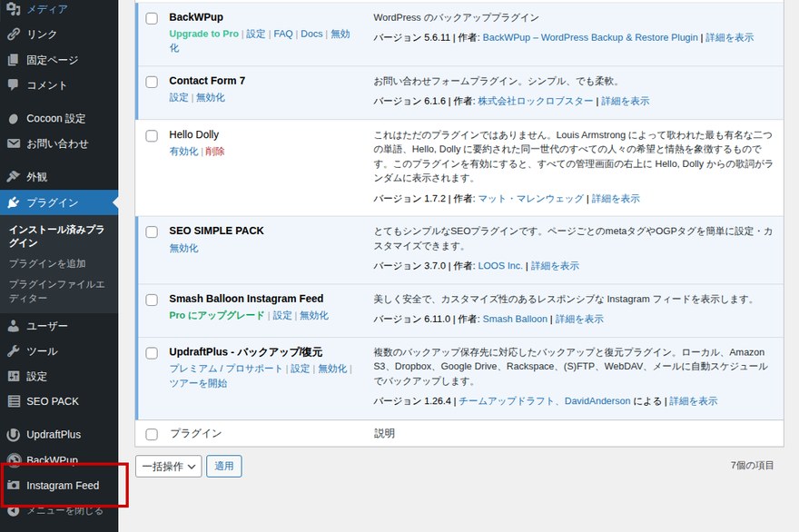Open Instagram Feed sidebar menu
This screenshot has height=532, width=799.
(63, 485)
